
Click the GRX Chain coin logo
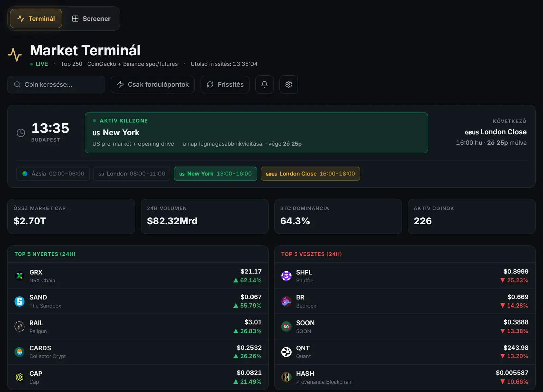coord(20,276)
